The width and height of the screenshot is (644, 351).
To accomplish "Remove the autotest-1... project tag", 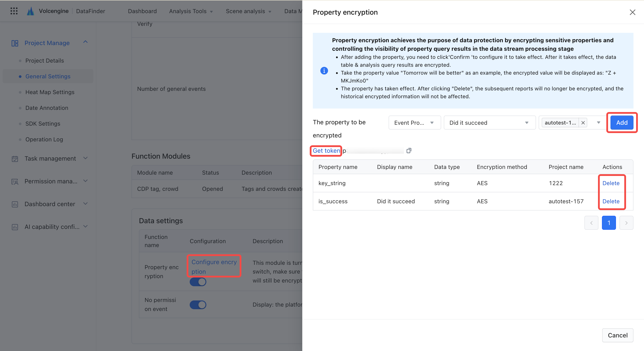I will click(x=583, y=123).
